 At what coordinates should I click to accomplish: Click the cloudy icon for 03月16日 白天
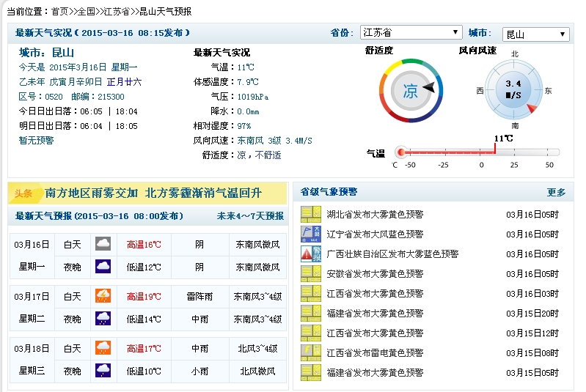coord(103,244)
